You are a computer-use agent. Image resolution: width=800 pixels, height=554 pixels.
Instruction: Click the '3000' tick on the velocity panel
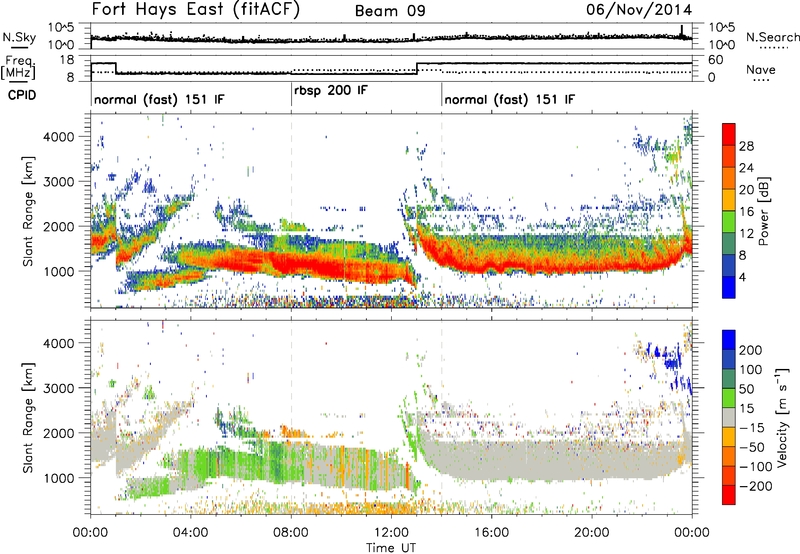tap(58, 388)
